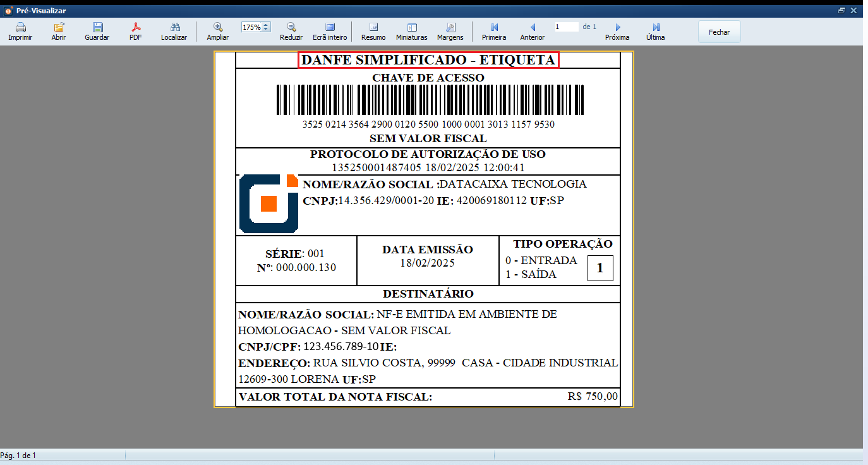
Task: Click the page number input field
Action: [566, 27]
